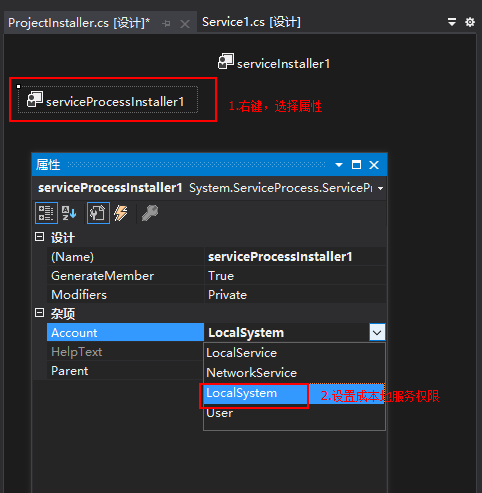Open the component selector dropdown
This screenshot has width=482, height=493.
380,189
